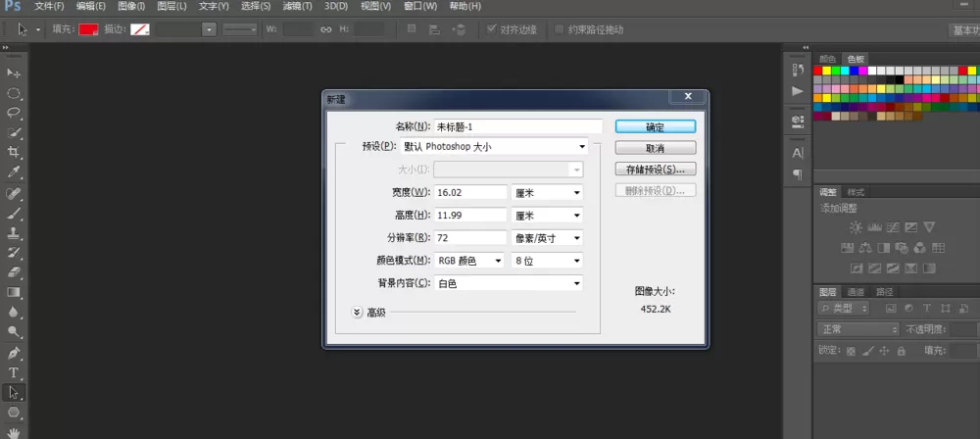Viewport: 980px width, 439px height.
Task: Toggle lock image pixels brush icon
Action: click(x=867, y=352)
